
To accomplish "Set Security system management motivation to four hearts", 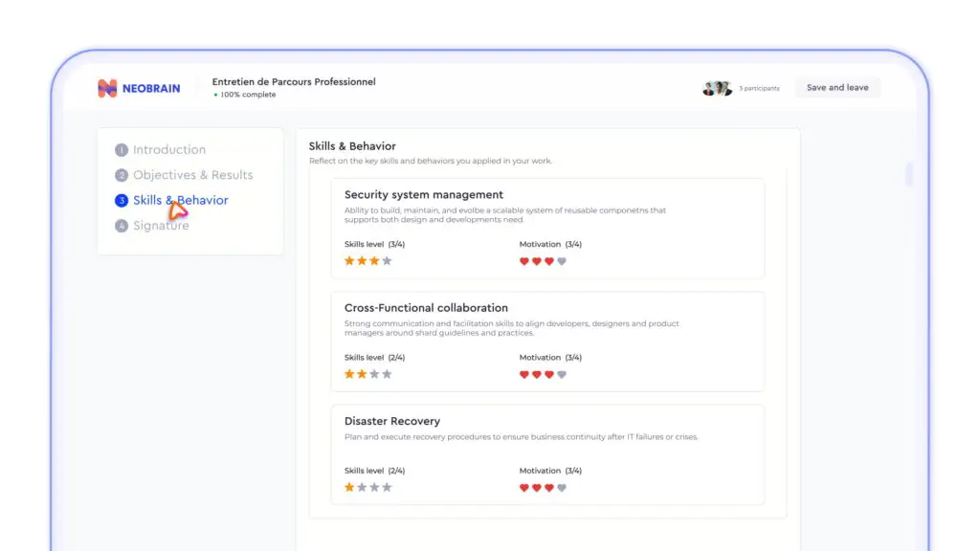I will click(562, 261).
